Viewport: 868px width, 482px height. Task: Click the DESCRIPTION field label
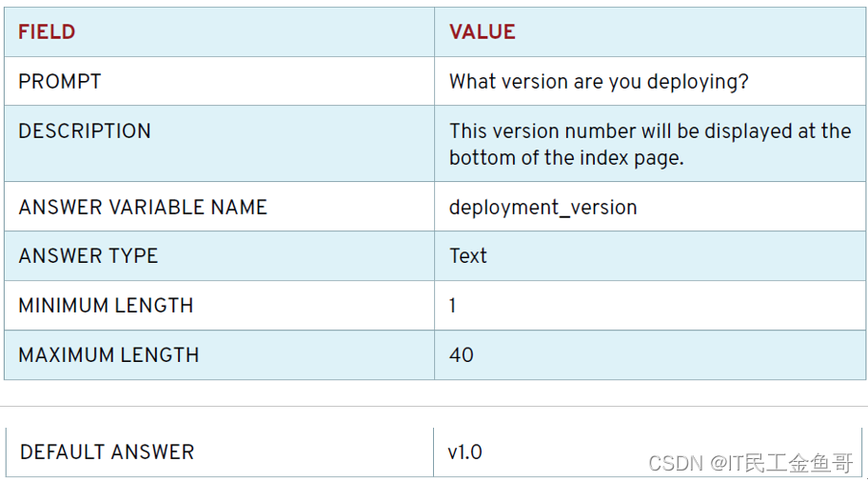point(85,131)
